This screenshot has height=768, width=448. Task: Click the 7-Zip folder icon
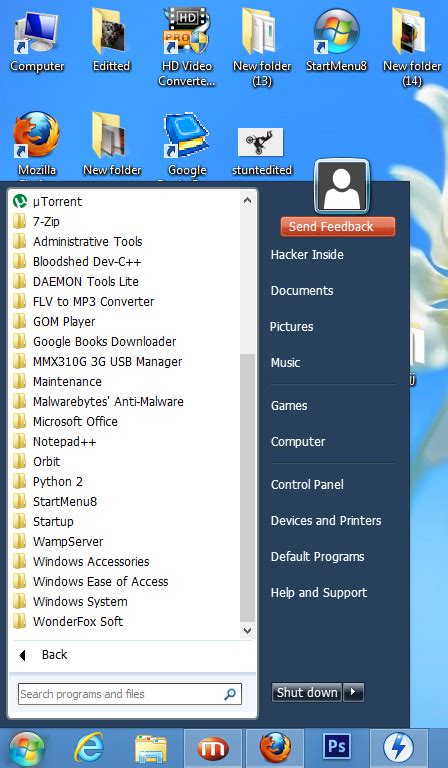tap(20, 221)
